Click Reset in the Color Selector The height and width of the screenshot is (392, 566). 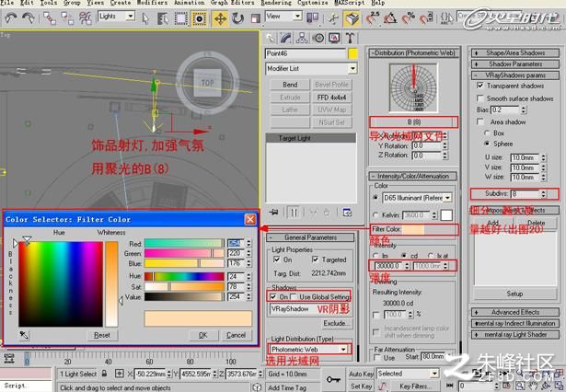pyautogui.click(x=102, y=335)
